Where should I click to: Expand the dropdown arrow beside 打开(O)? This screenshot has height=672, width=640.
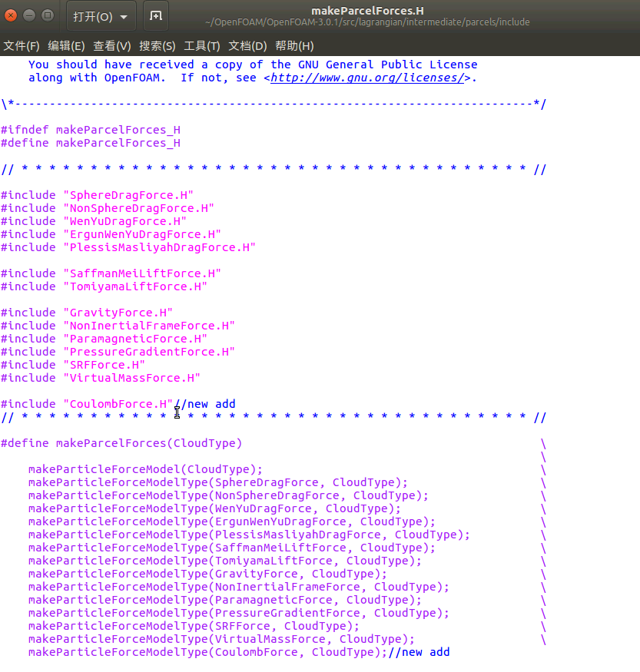coord(124,16)
